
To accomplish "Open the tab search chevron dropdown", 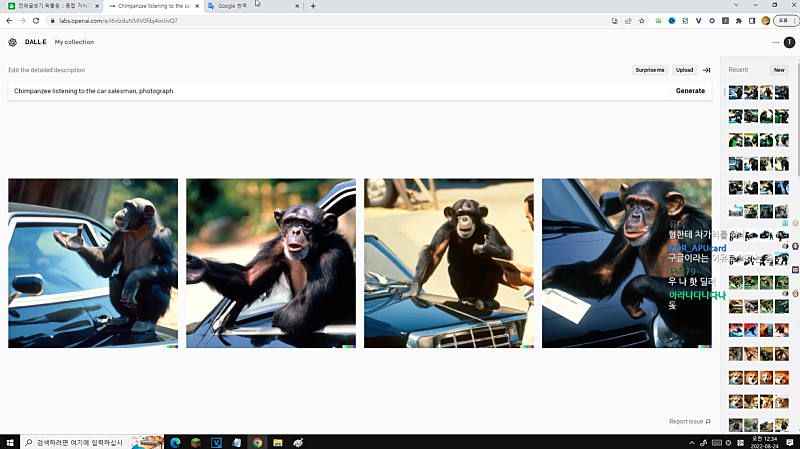I will [x=736, y=5].
